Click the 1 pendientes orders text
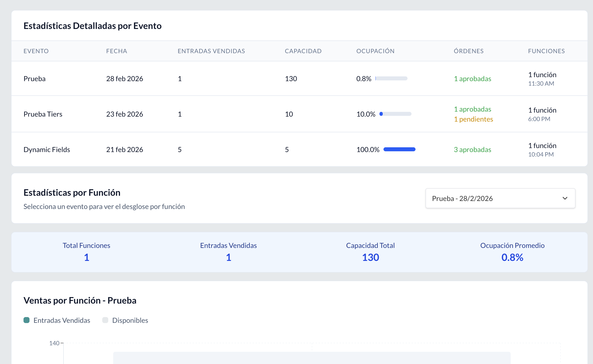 tap(473, 119)
